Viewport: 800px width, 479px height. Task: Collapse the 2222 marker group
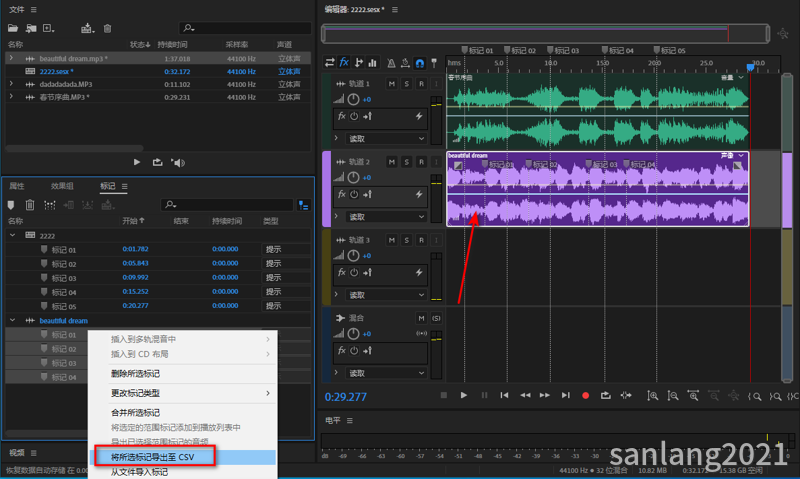[13, 235]
